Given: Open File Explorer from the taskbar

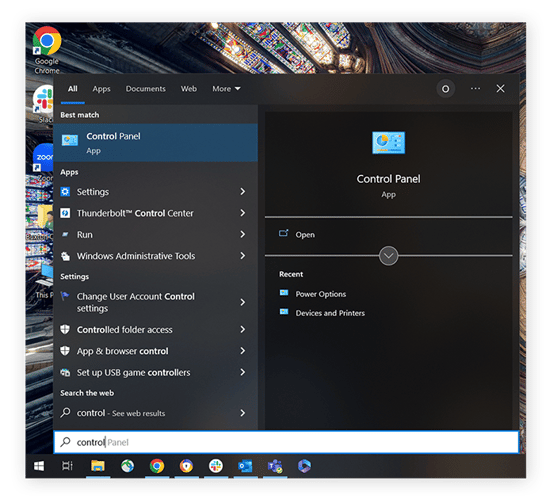Looking at the screenshot, I should point(98,466).
